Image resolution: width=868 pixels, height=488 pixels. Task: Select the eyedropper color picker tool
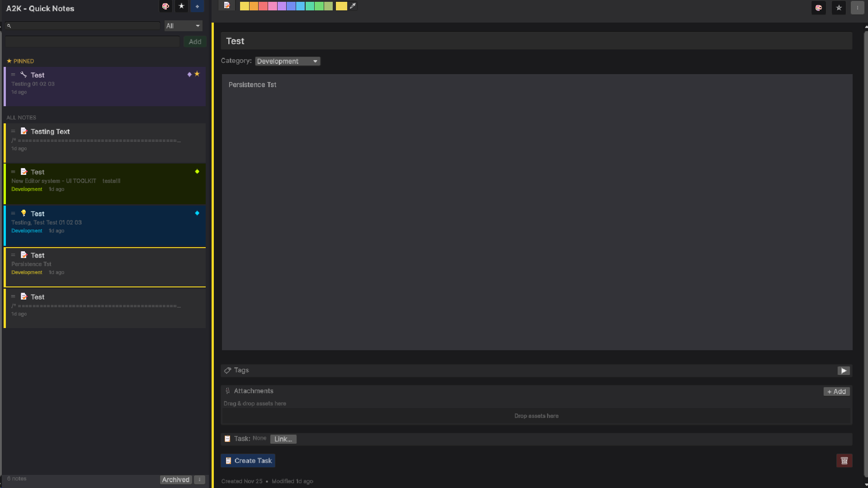[x=353, y=6]
